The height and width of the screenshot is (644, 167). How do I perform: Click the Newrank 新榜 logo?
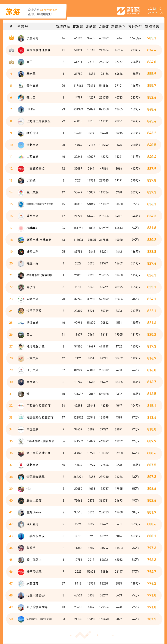pos(128,11)
